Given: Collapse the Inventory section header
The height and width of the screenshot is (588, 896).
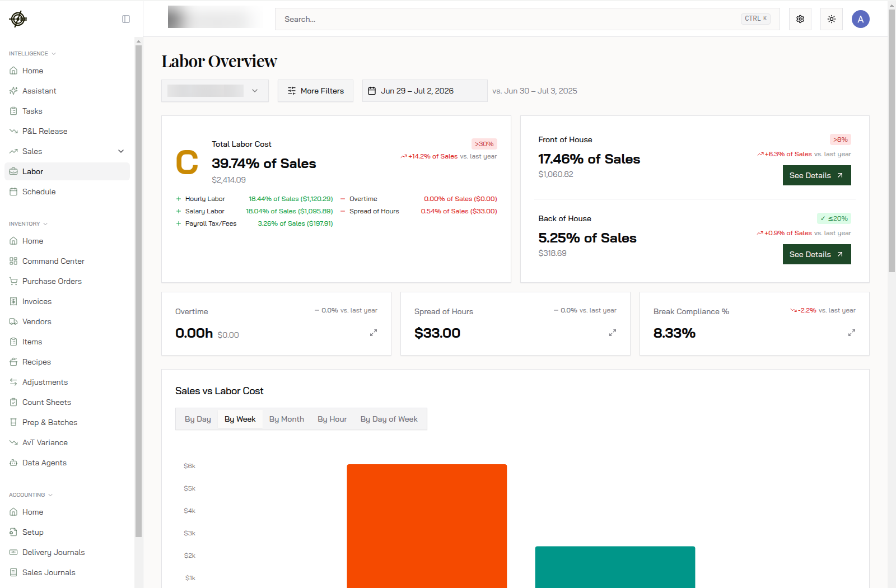Looking at the screenshot, I should tap(29, 224).
